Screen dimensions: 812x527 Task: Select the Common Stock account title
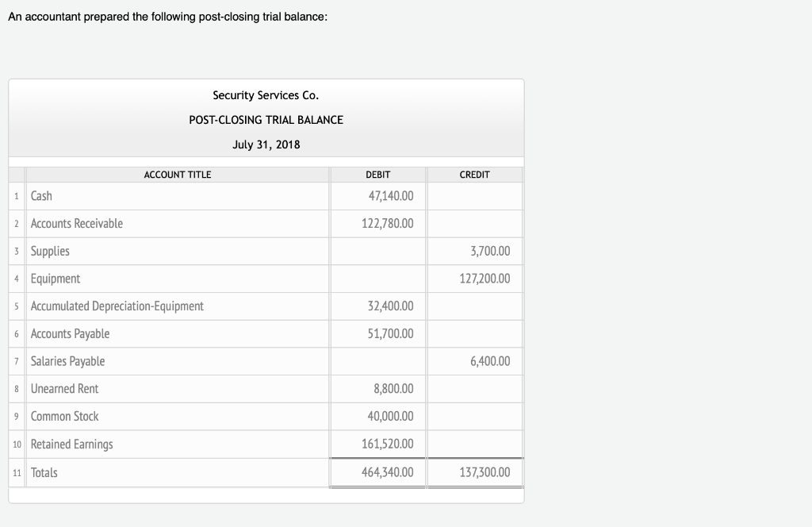click(64, 416)
